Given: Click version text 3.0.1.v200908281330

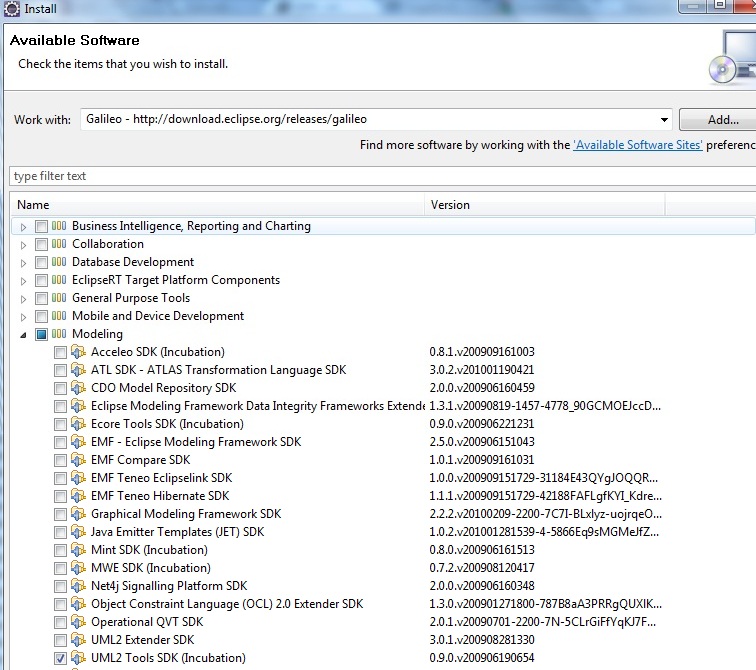Looking at the screenshot, I should tap(482, 640).
